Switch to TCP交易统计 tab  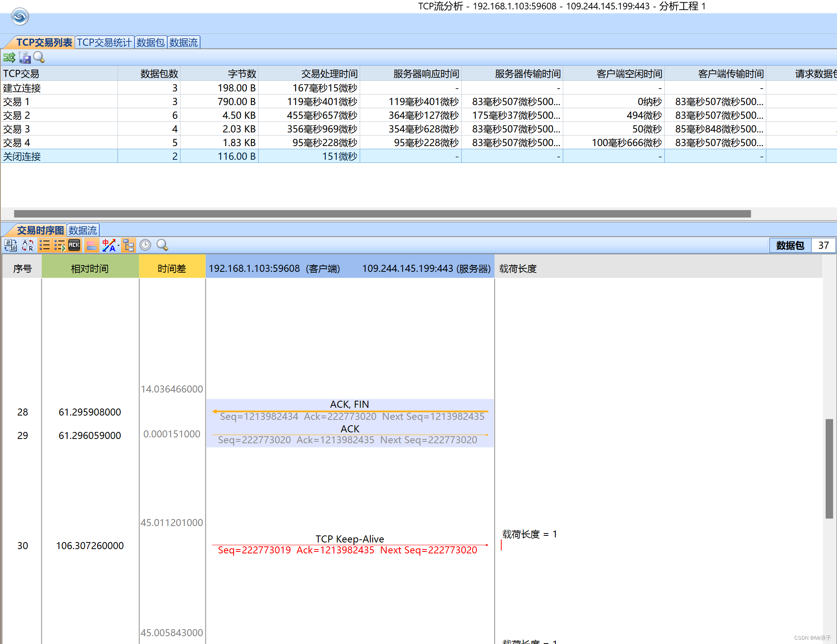click(104, 43)
